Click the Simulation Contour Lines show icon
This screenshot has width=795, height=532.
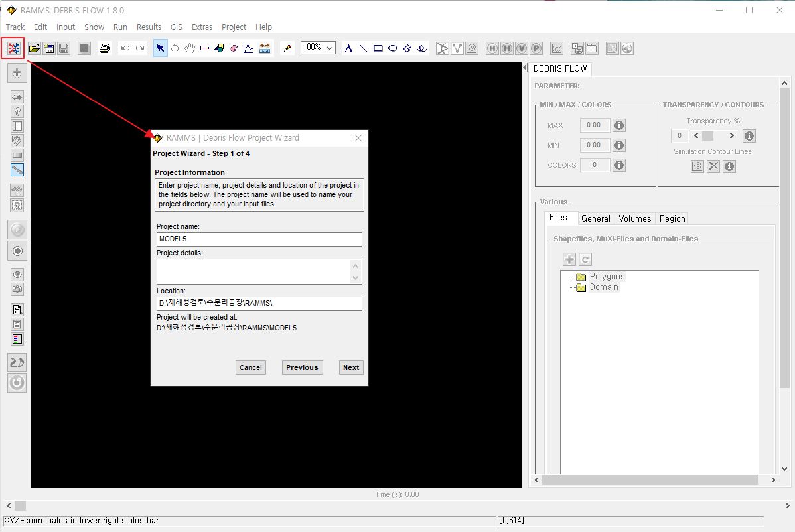click(697, 166)
